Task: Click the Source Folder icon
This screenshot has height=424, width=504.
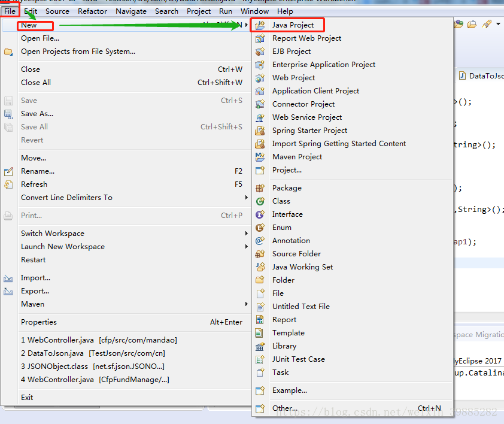Action: tap(260, 254)
